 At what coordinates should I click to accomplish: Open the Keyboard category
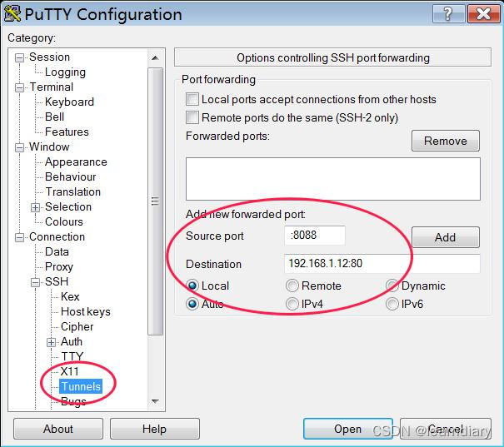[x=69, y=102]
